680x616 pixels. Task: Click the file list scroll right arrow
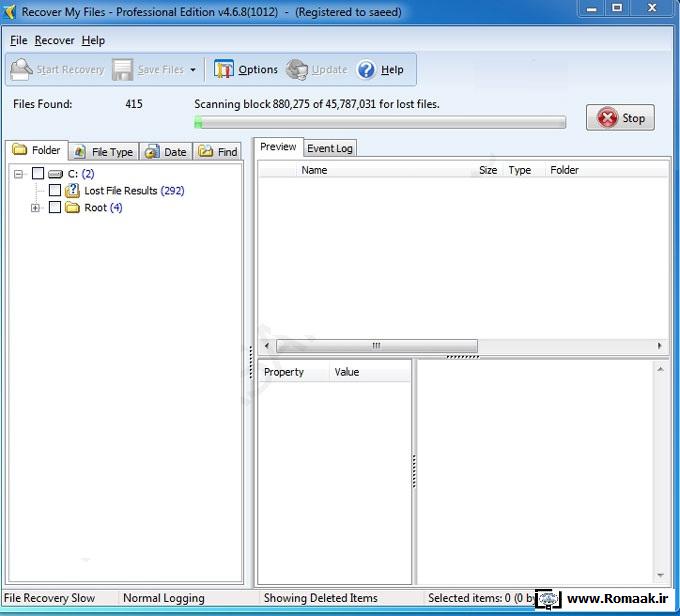[x=659, y=346]
